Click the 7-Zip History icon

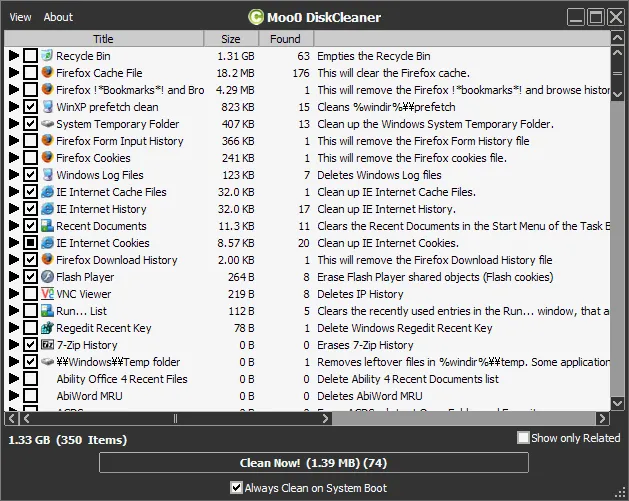pos(47,345)
